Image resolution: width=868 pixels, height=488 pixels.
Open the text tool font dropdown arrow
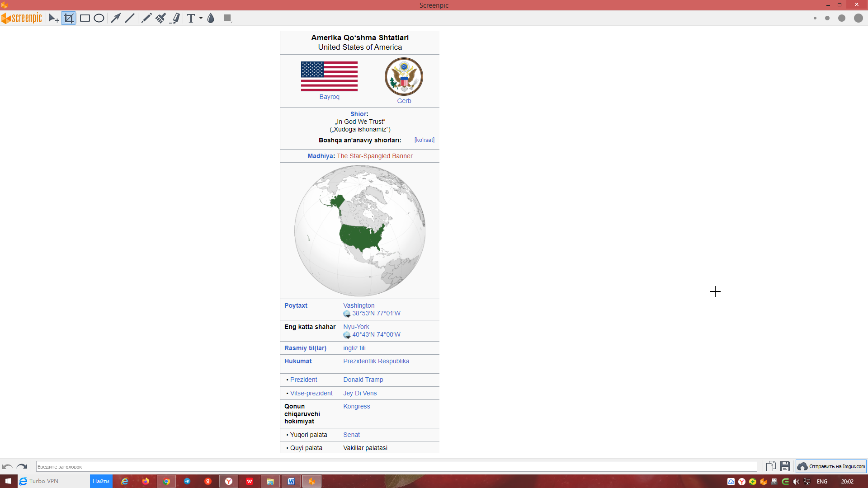click(201, 19)
